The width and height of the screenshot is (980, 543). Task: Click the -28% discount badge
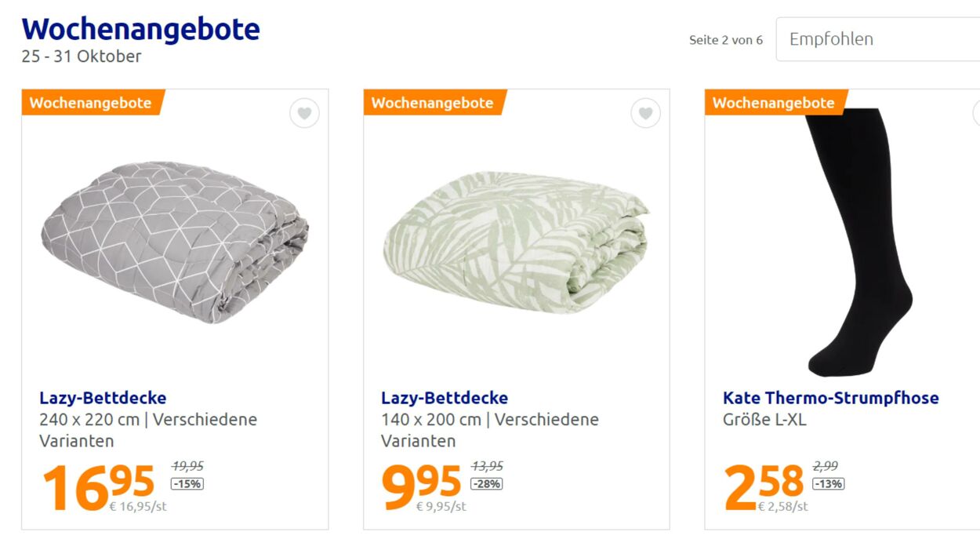487,484
